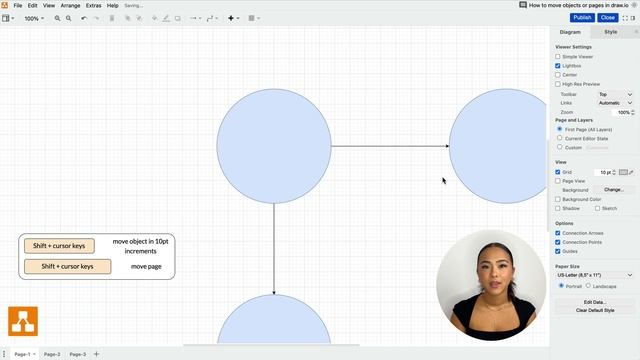Click the zoom in magnifier icon

58,18
